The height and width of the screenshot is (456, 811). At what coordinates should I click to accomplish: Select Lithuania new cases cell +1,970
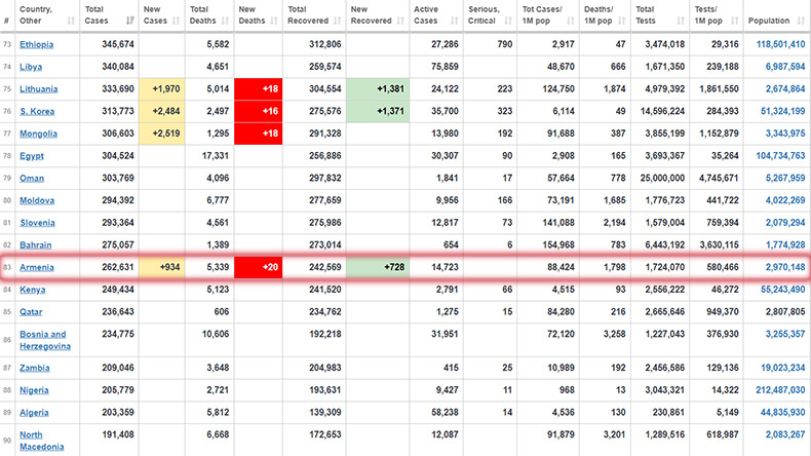(x=162, y=89)
